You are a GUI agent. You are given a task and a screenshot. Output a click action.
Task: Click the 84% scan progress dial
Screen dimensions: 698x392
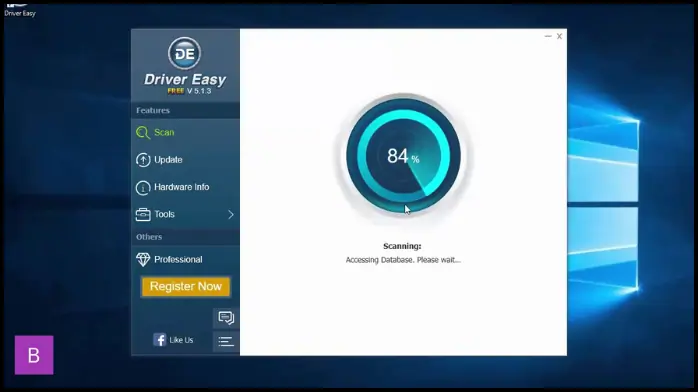click(x=403, y=156)
